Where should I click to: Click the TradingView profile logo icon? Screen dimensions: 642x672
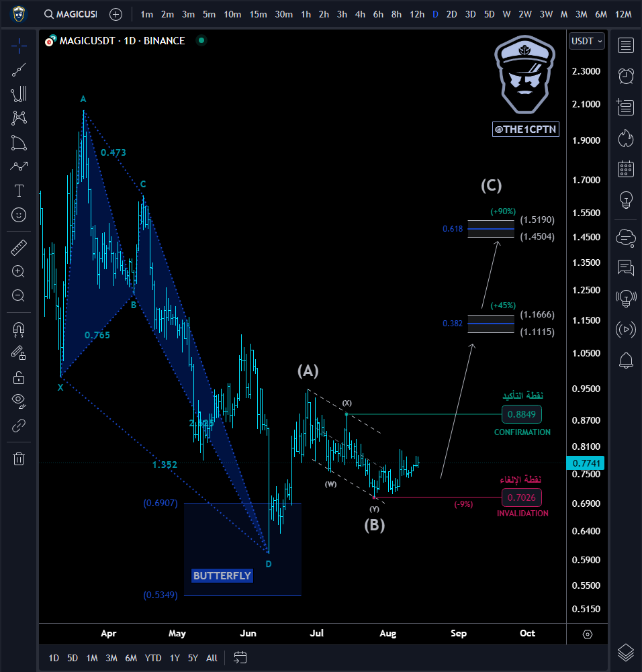click(x=18, y=14)
